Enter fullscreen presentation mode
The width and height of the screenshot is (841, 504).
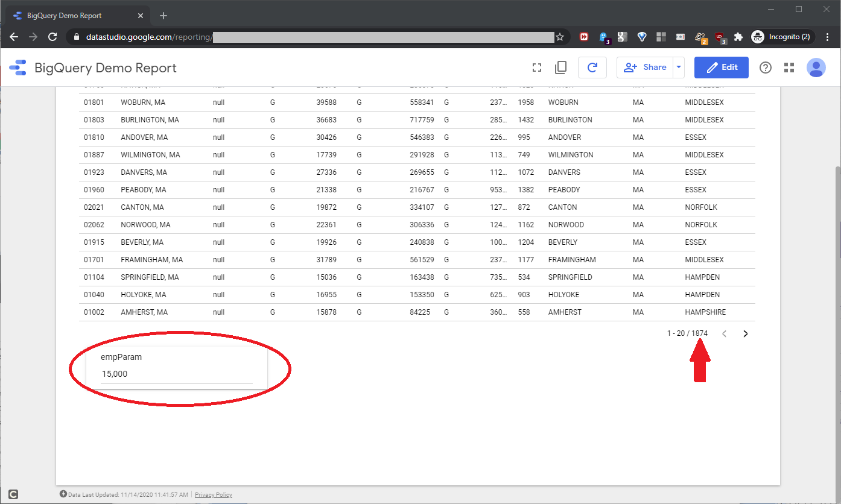pos(536,68)
